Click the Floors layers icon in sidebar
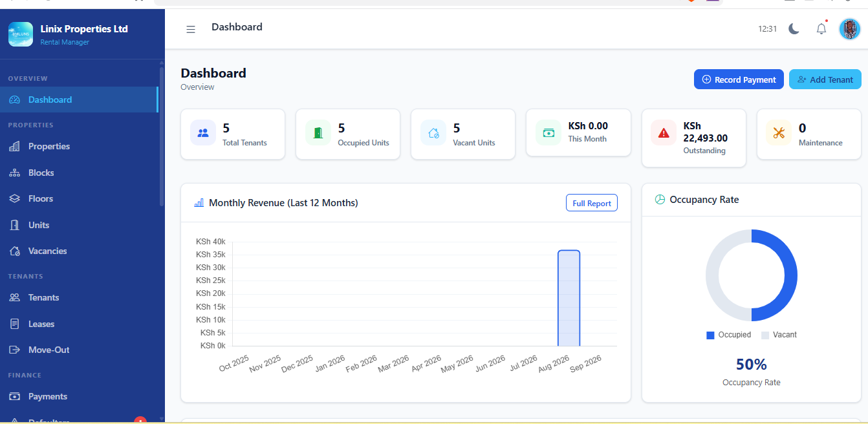The image size is (868, 424). pyautogui.click(x=14, y=198)
